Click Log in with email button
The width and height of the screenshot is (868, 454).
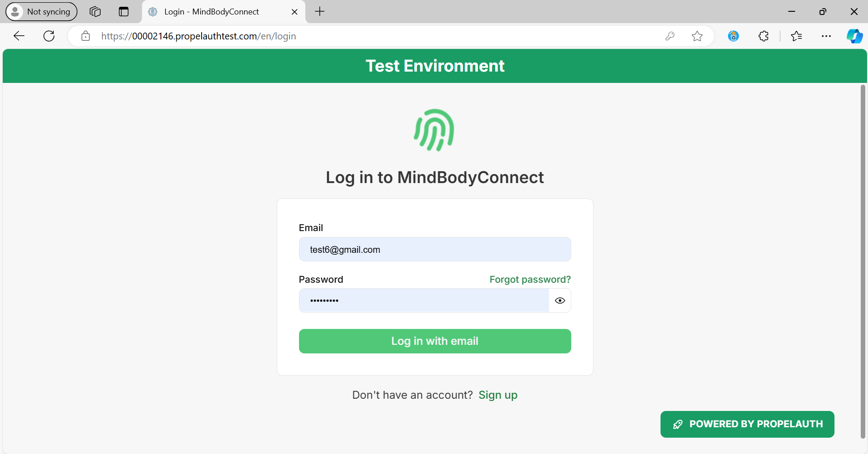pyautogui.click(x=435, y=341)
